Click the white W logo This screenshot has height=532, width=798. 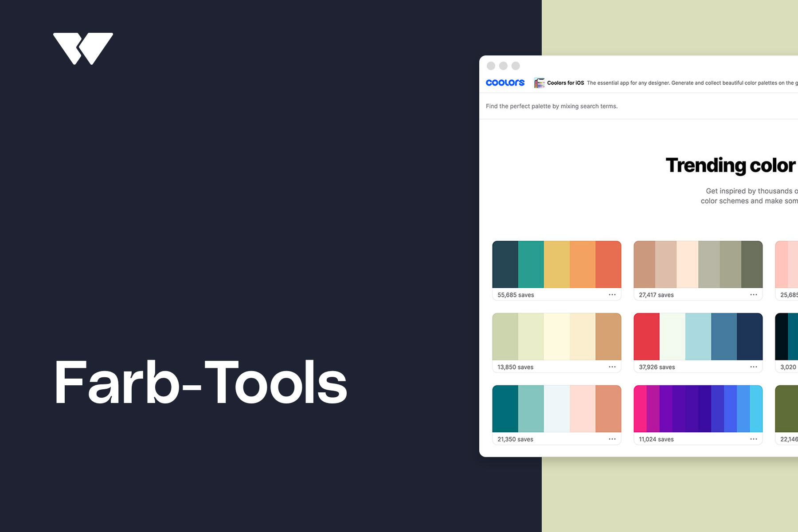(x=83, y=48)
